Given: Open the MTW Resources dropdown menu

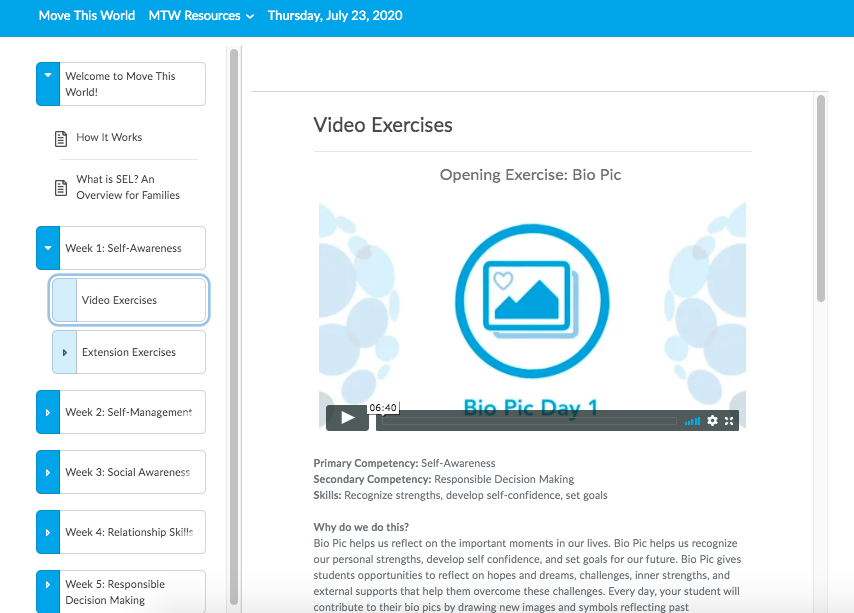Looking at the screenshot, I should (201, 16).
